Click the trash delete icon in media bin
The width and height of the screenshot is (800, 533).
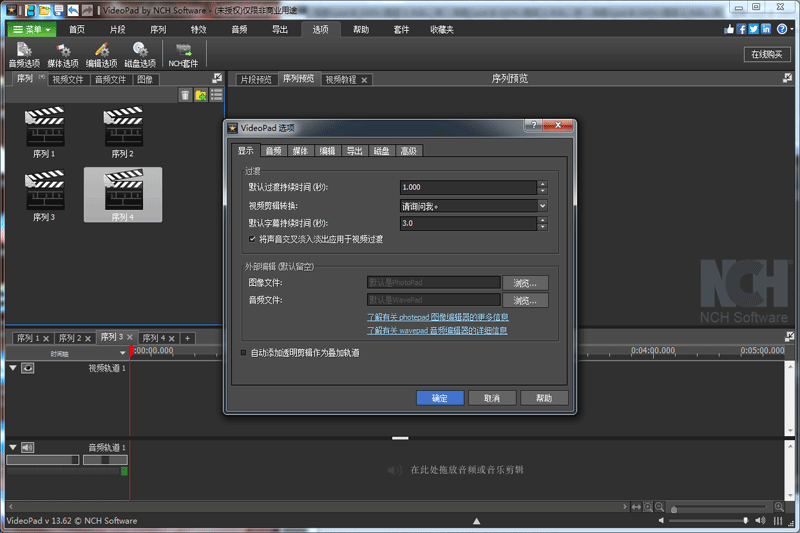pyautogui.click(x=185, y=95)
